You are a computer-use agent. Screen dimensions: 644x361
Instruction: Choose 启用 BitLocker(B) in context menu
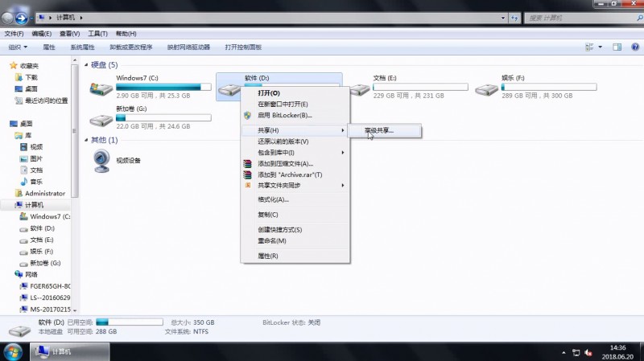click(x=295, y=115)
